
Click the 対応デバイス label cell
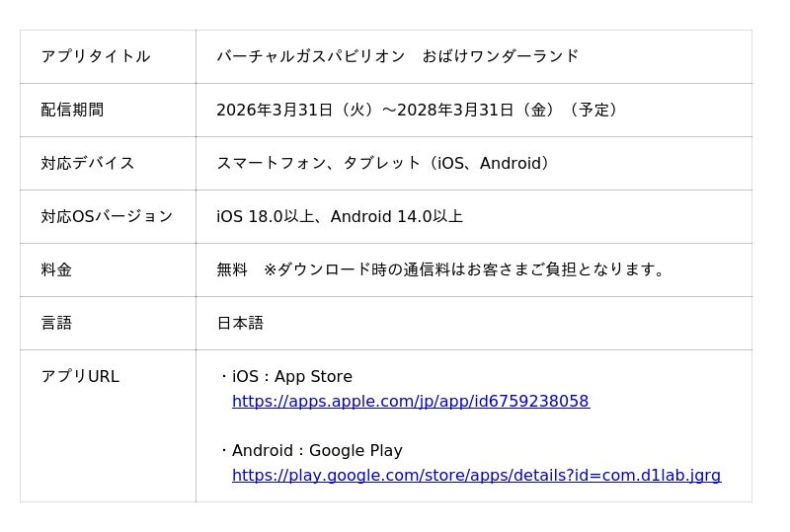88,163
